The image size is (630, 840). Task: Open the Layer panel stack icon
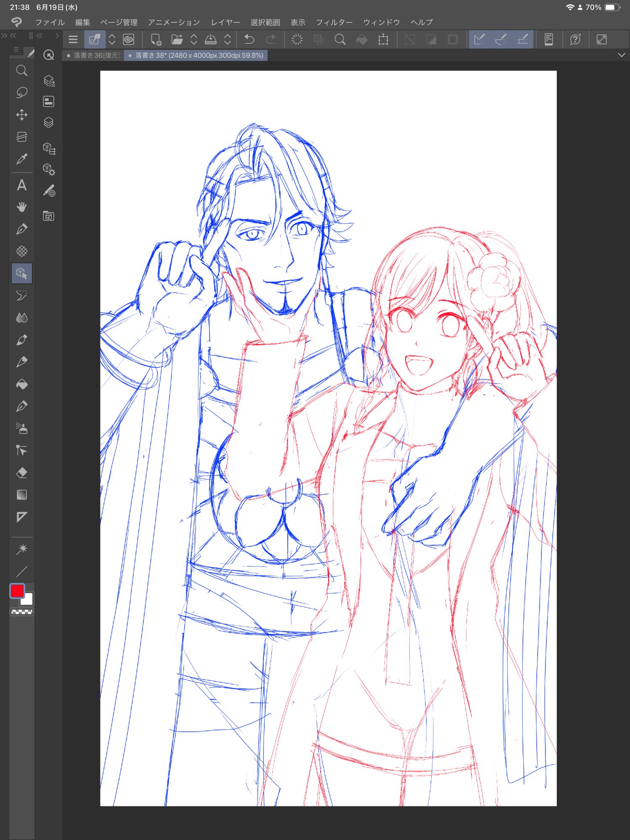49,123
